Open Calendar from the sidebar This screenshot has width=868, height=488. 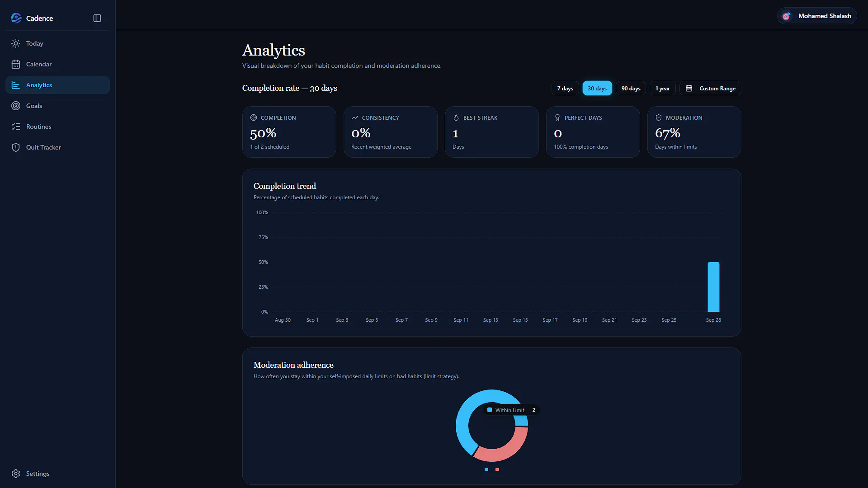click(x=57, y=64)
